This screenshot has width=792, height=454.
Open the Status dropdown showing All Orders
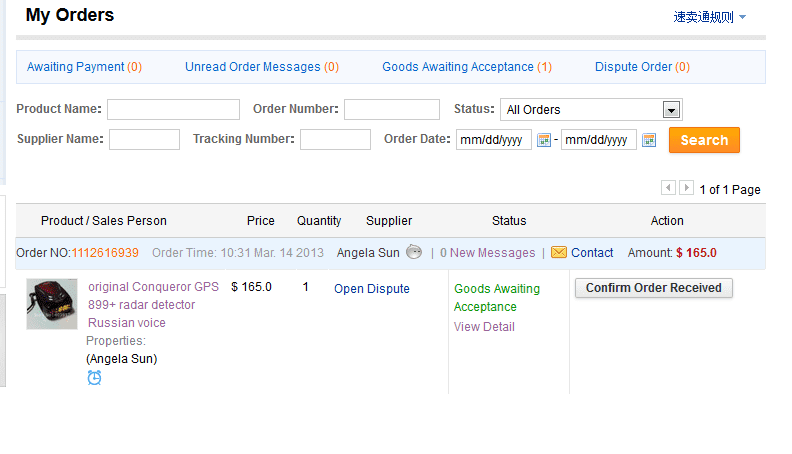tap(591, 110)
